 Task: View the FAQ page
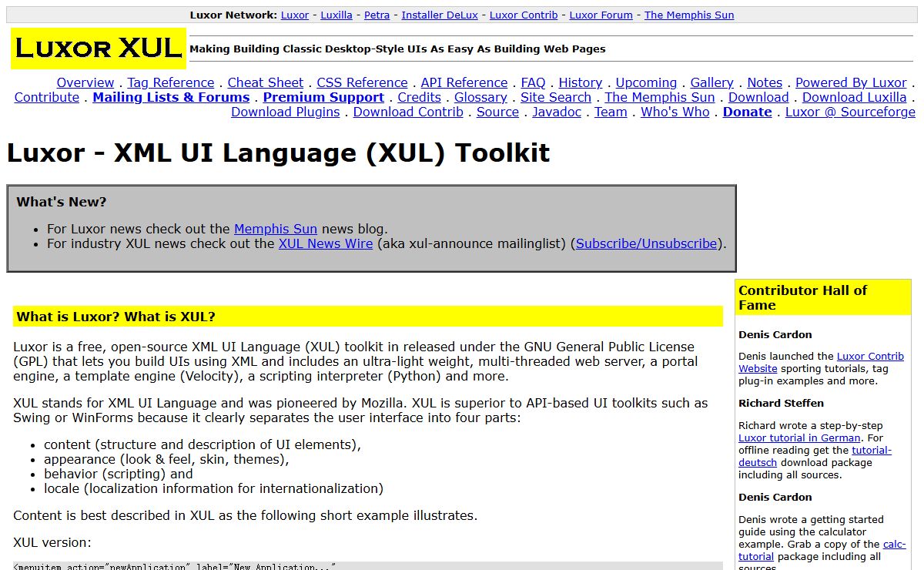tap(533, 82)
